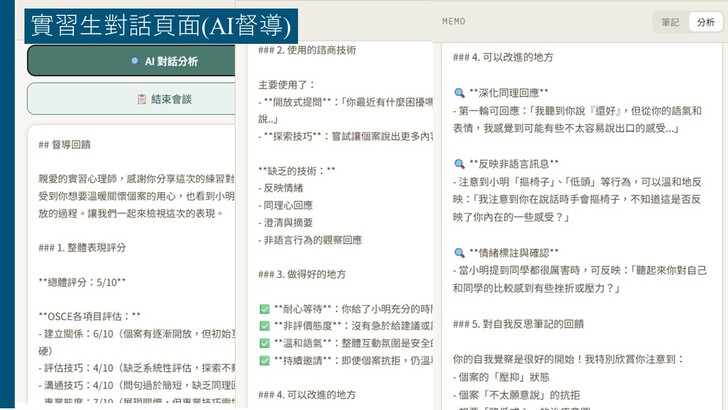This screenshot has height=410, width=728.
Task: Click the clipboard icon beside 結束會談
Action: [142, 99]
